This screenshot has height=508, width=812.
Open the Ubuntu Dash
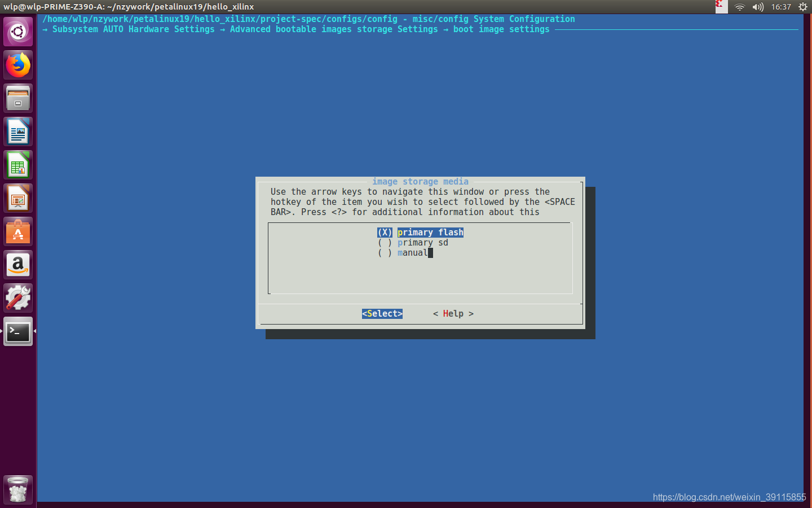[17, 31]
